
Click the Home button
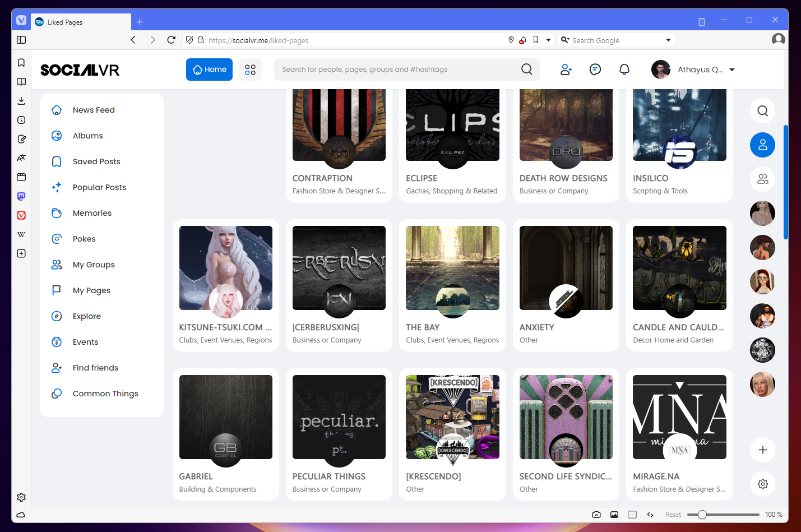point(209,70)
